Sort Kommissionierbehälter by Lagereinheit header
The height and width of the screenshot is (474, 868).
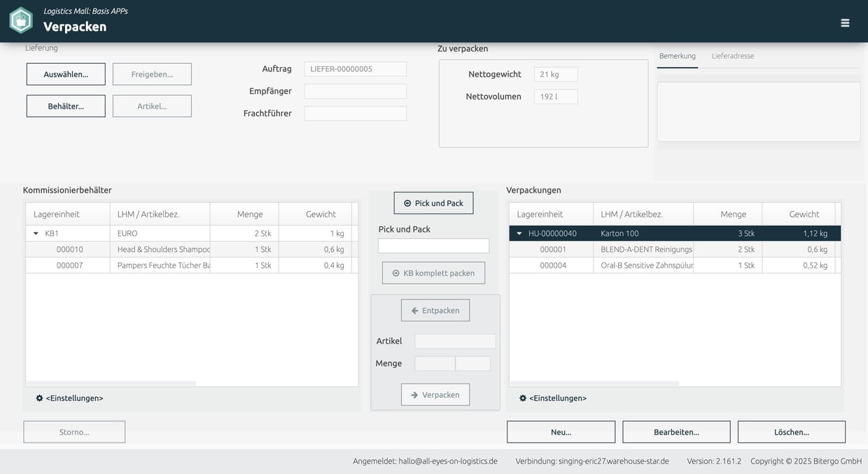click(x=68, y=214)
